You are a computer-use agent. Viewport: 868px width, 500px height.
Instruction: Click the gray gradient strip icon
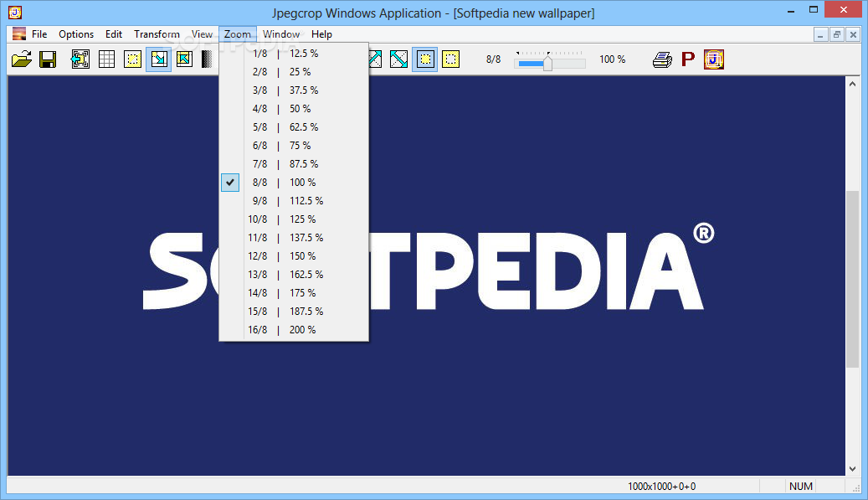pos(207,59)
